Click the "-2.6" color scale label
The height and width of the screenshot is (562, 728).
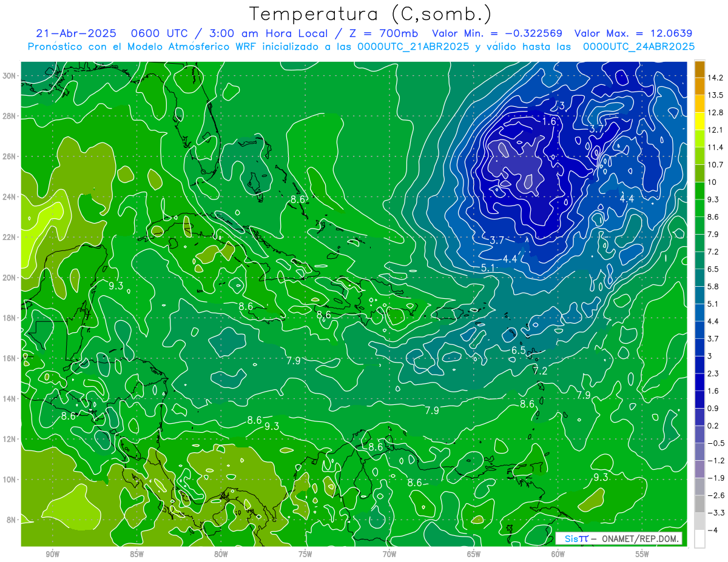(717, 496)
